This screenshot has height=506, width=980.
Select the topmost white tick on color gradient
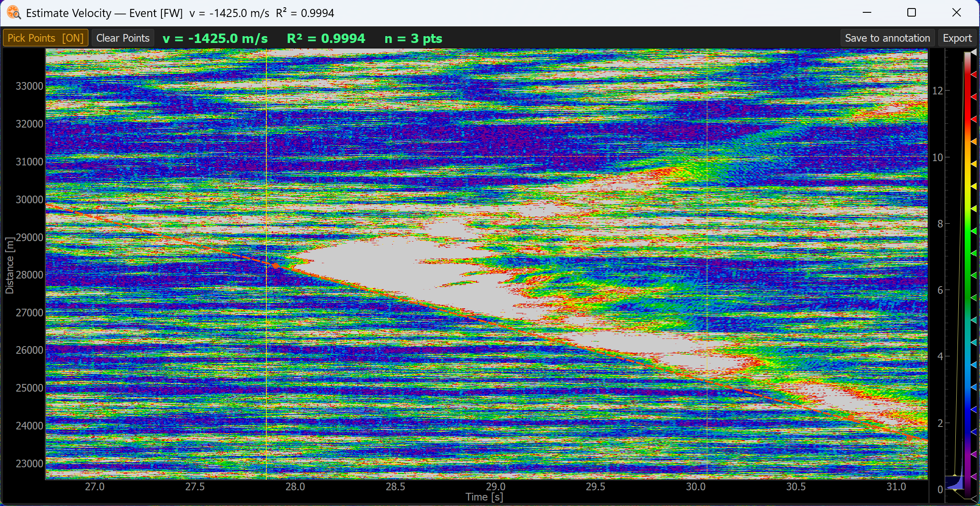click(x=974, y=51)
